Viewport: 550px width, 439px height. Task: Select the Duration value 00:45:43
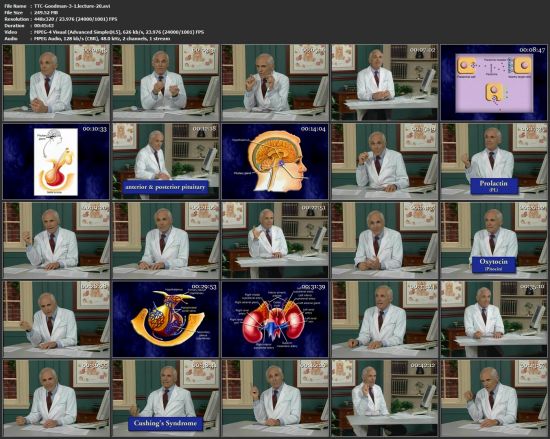44,26
